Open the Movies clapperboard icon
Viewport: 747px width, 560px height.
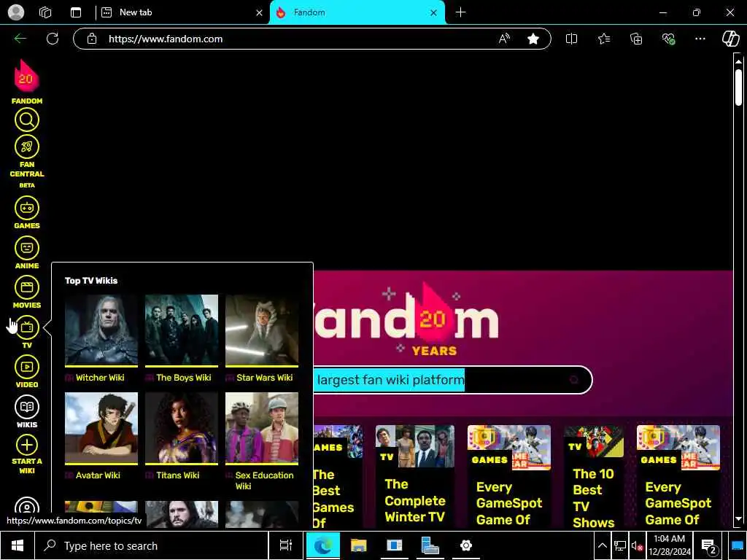pos(27,287)
